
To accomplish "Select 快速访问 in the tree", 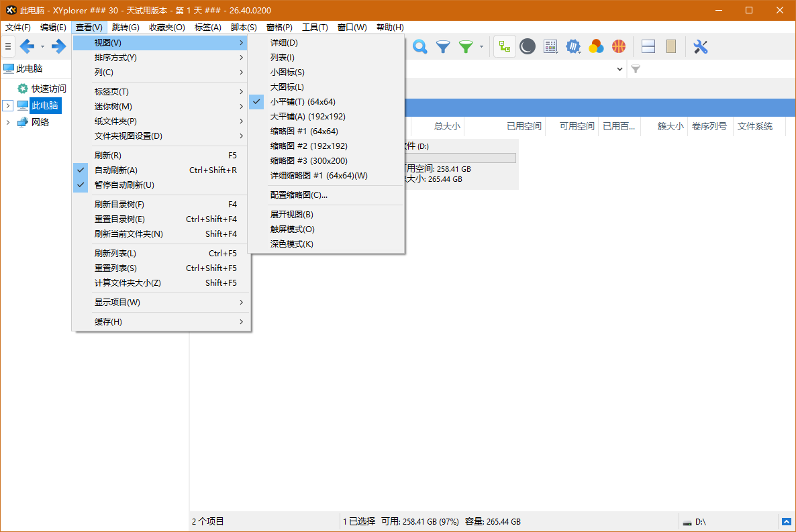I will (49, 89).
